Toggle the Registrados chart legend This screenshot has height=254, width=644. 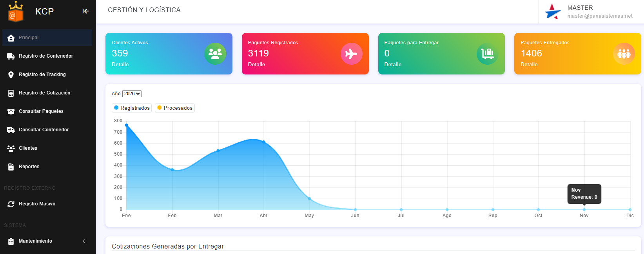click(132, 108)
